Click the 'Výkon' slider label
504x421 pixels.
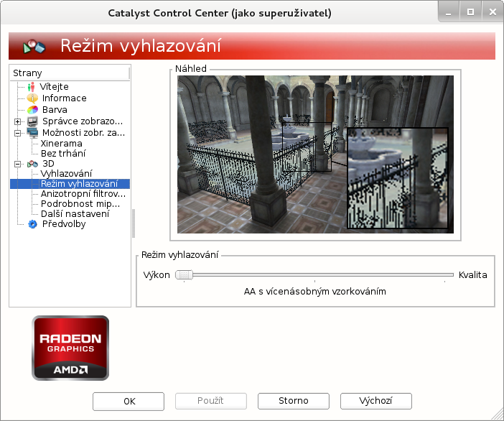coord(157,275)
